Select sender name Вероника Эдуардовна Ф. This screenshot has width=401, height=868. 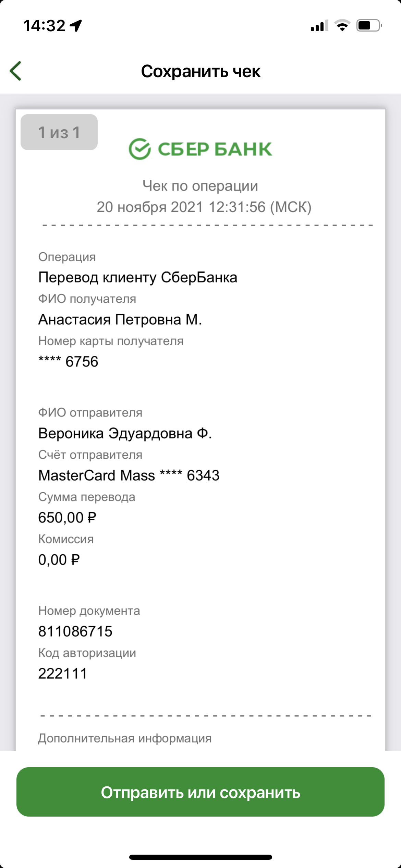tap(125, 433)
